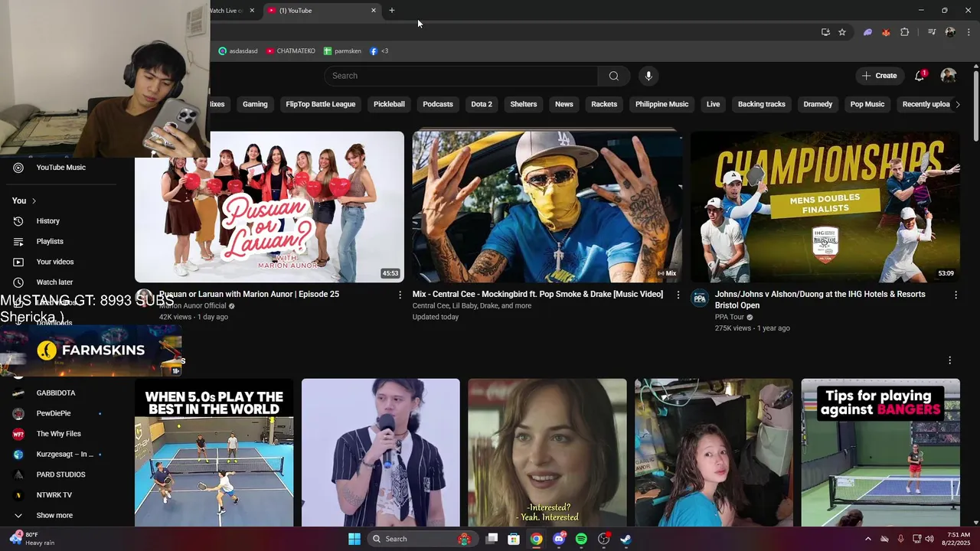Bookmark this page with star icon
The image size is (980, 551).
coord(842,32)
